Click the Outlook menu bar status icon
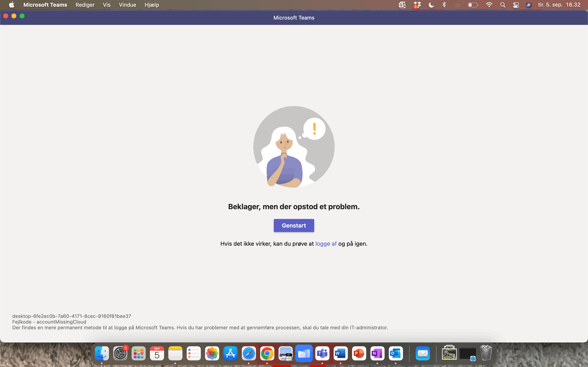Screen dimensions: 588x367 tap(402, 5)
